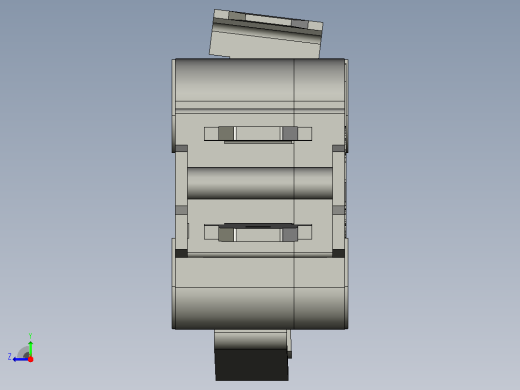Select the dark block at the model's bottom

(x=252, y=365)
